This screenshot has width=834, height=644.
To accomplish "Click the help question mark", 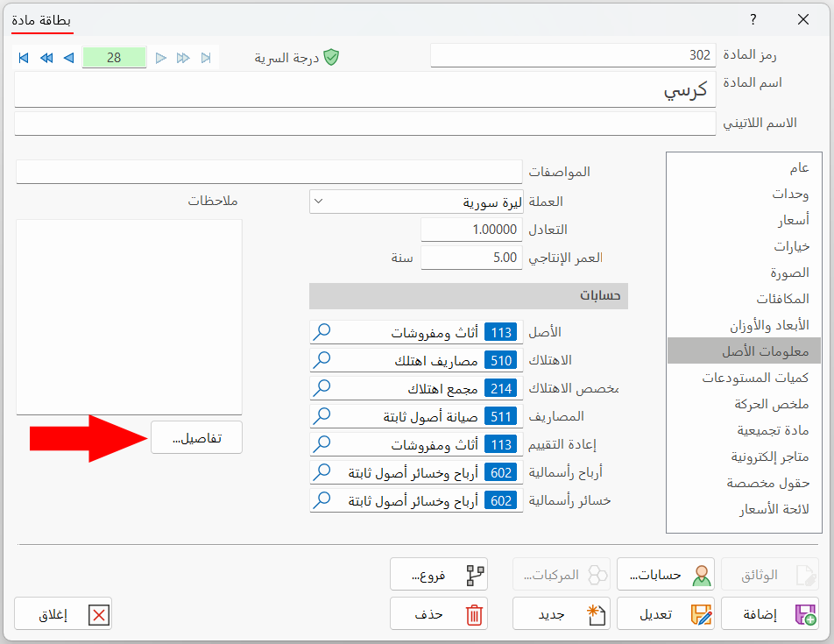I will click(753, 19).
